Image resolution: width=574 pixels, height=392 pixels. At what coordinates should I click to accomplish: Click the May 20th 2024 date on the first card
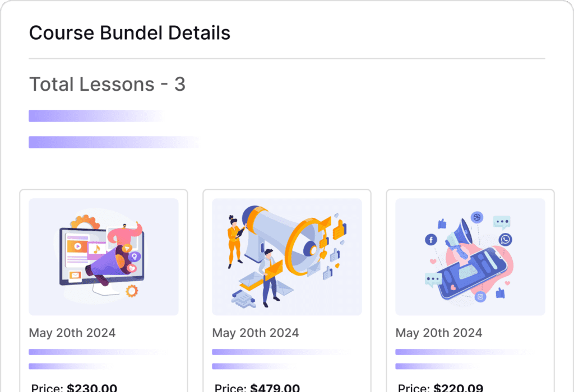[x=72, y=333]
